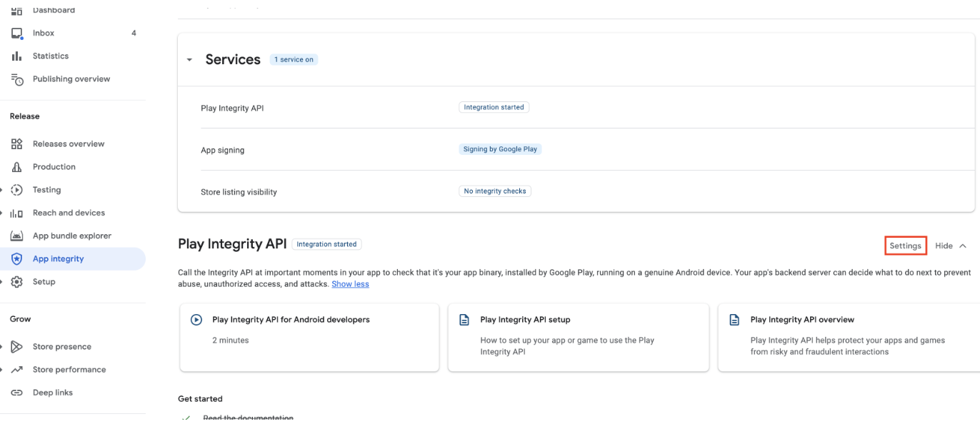The image size is (980, 424).
Task: Collapse the Services section arrow
Action: 189,60
